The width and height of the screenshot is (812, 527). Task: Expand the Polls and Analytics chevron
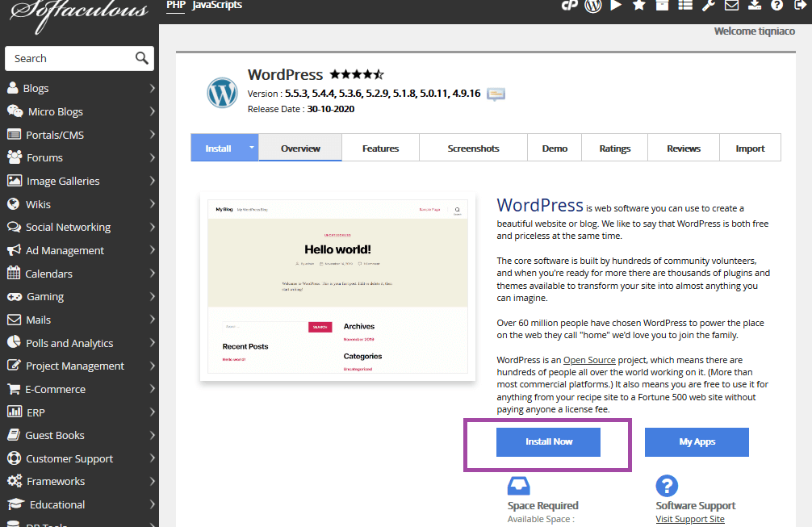pyautogui.click(x=152, y=343)
